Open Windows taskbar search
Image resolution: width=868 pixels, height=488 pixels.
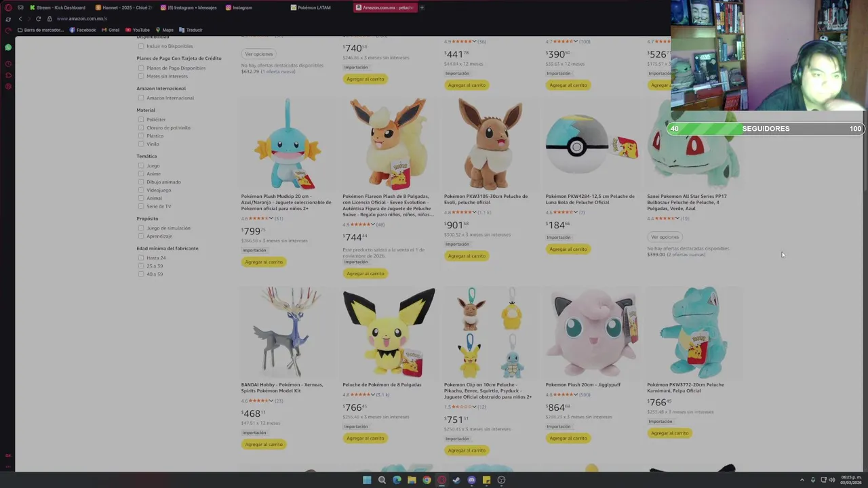(x=382, y=480)
